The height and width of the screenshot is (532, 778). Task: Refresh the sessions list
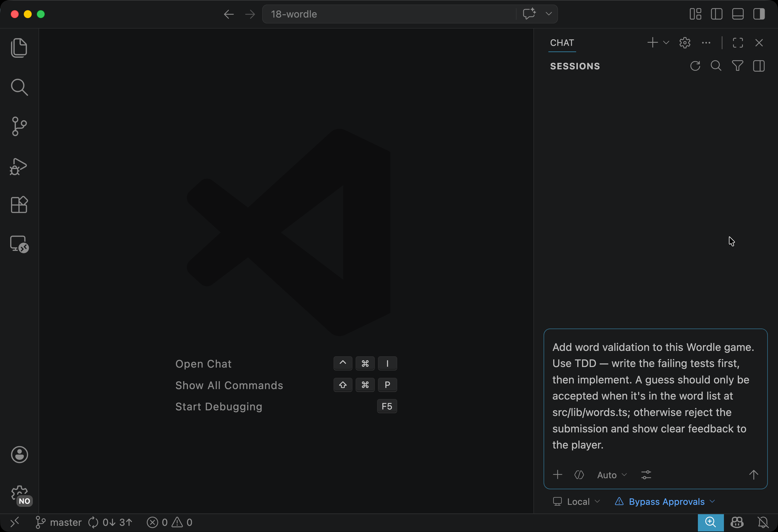point(695,66)
